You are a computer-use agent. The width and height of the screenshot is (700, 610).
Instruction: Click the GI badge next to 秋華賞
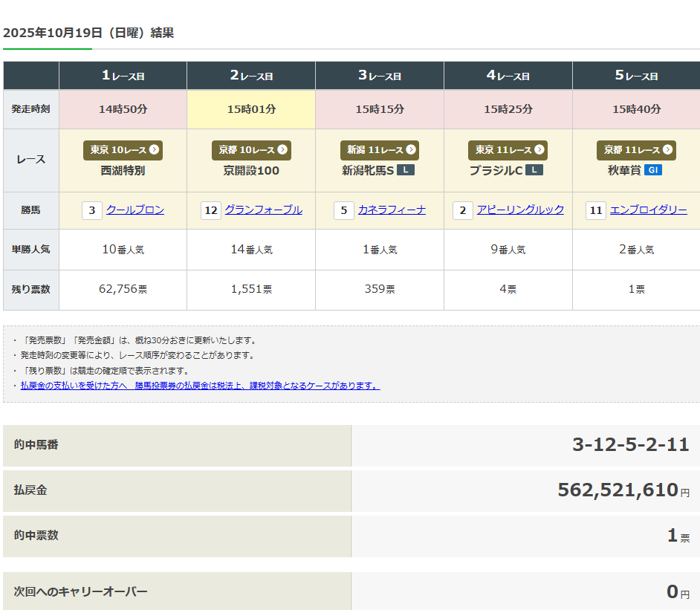point(653,170)
